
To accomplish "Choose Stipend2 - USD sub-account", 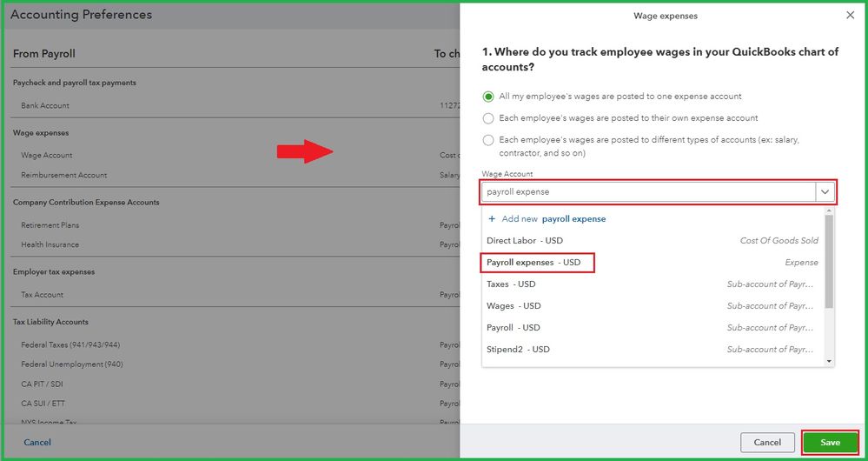I will click(x=518, y=350).
